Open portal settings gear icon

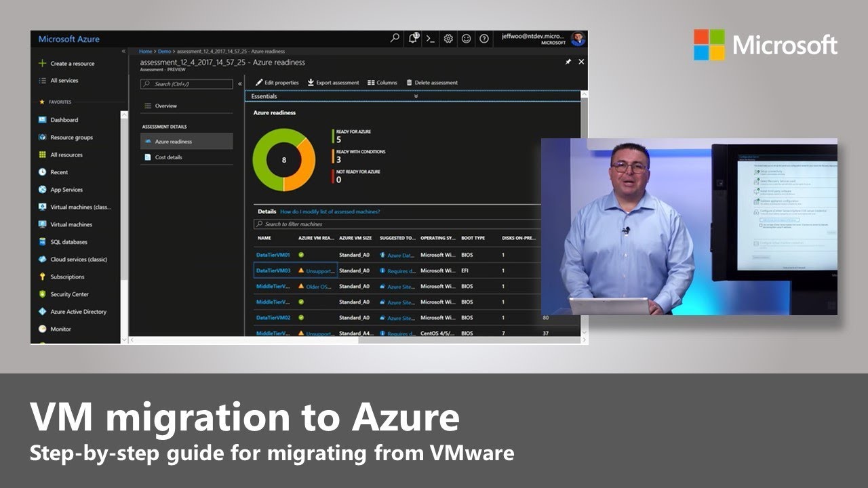(448, 39)
